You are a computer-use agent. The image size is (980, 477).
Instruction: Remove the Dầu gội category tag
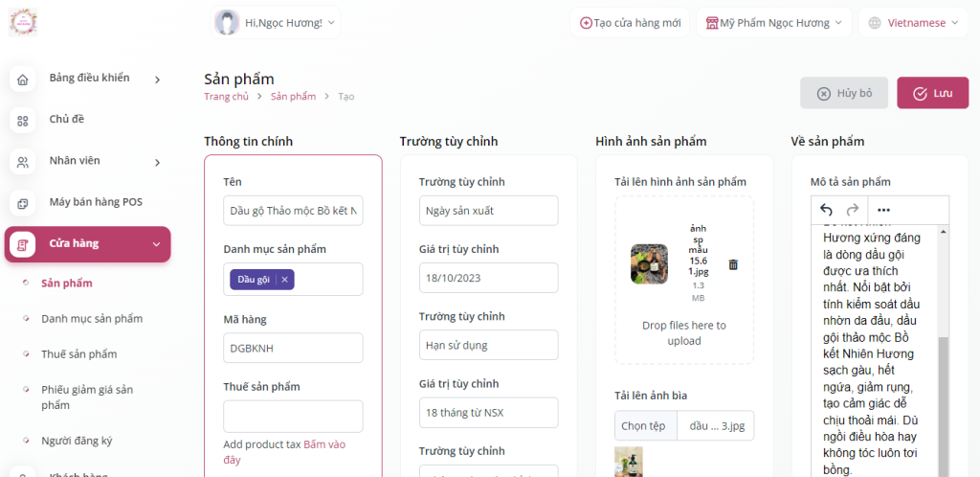pos(284,280)
